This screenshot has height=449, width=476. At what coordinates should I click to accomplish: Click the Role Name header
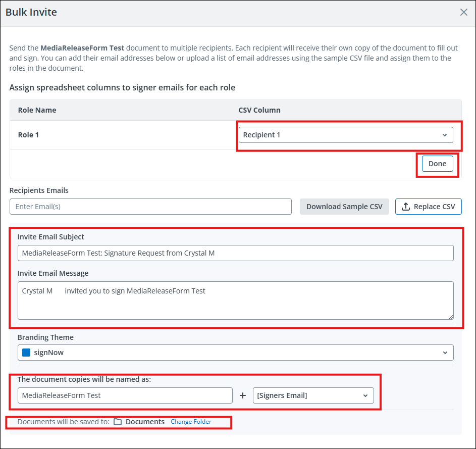pos(37,110)
